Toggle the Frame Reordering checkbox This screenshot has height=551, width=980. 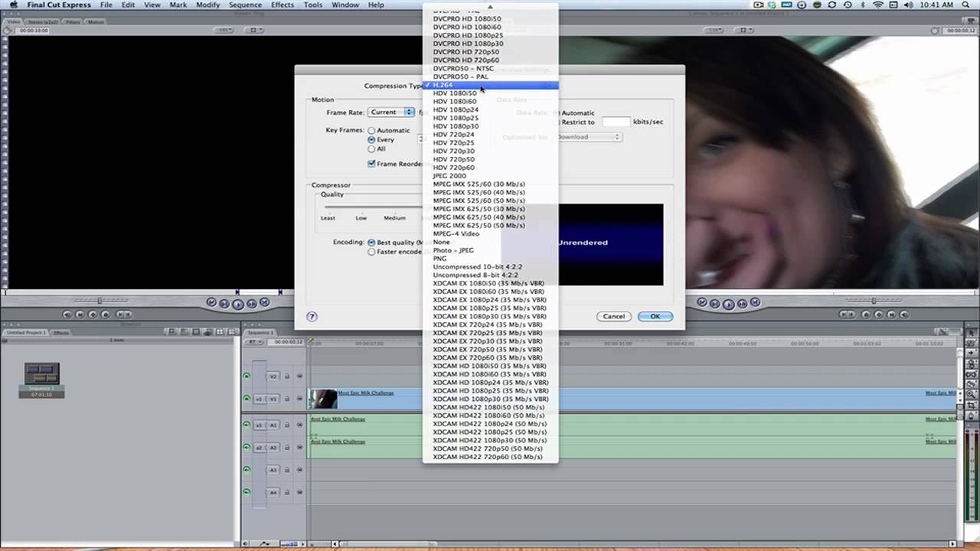(x=371, y=164)
